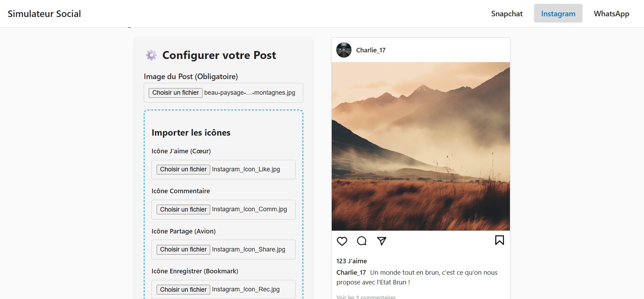Image resolution: width=644 pixels, height=299 pixels.
Task: Click Charlie_17 username in the caption
Action: pos(351,272)
